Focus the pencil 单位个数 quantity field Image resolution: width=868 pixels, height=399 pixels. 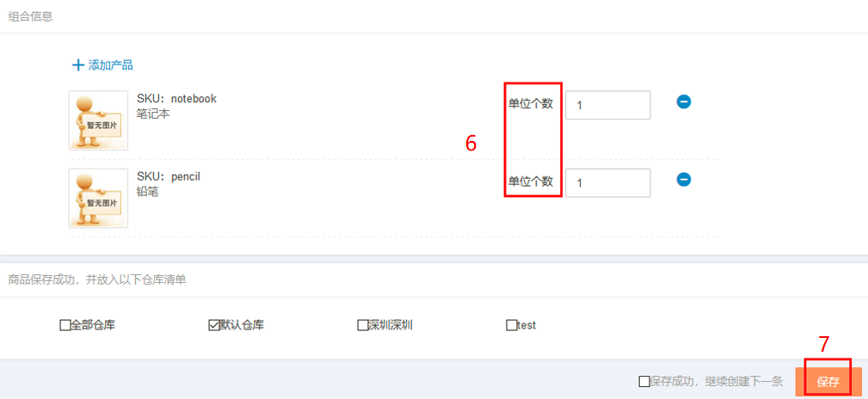[x=608, y=182]
